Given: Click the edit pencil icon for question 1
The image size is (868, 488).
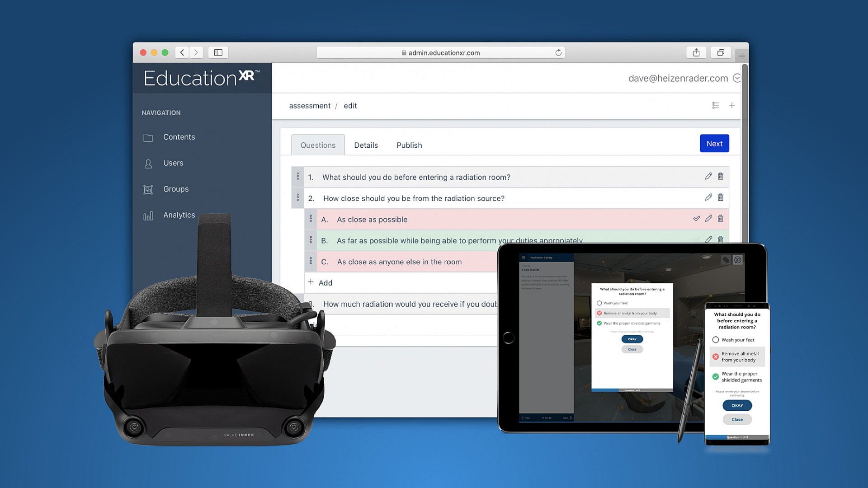Looking at the screenshot, I should tap(708, 176).
